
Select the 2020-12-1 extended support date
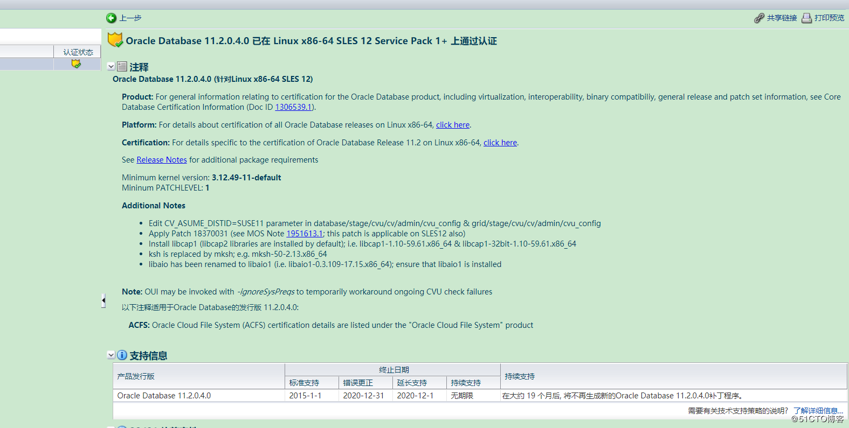(420, 395)
